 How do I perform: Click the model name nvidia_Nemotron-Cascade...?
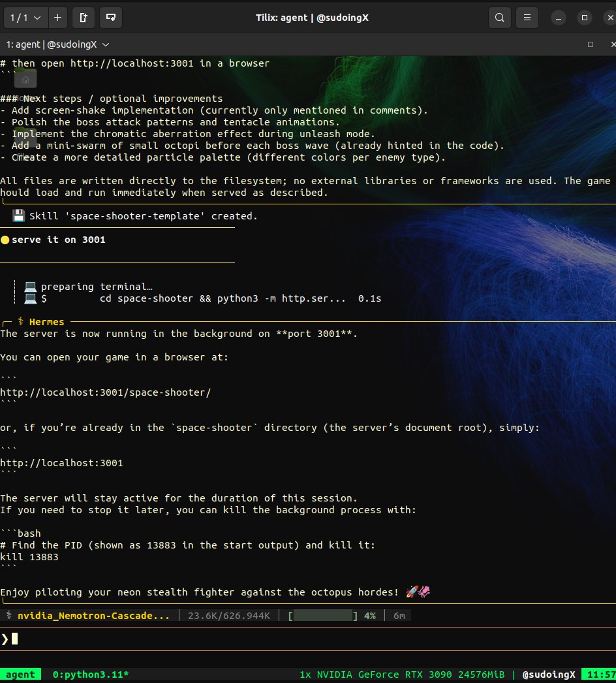click(x=93, y=616)
